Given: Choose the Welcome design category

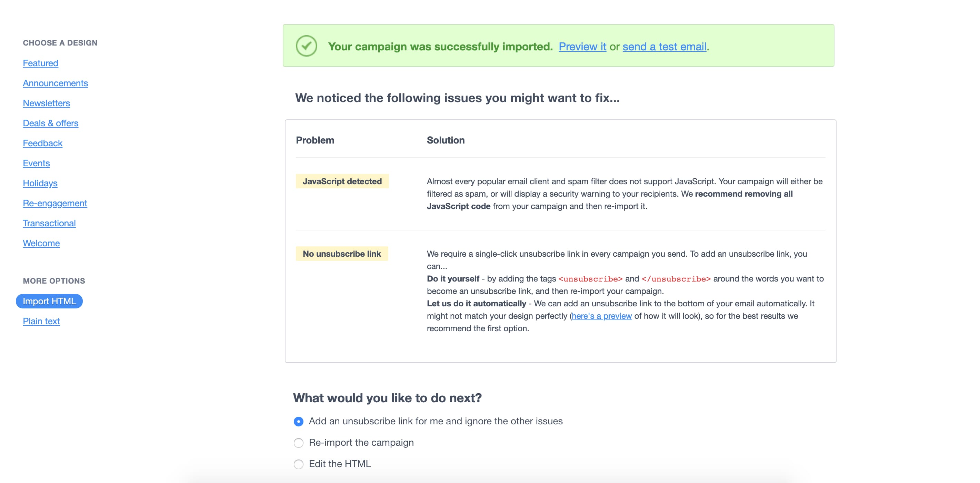Looking at the screenshot, I should tap(41, 243).
